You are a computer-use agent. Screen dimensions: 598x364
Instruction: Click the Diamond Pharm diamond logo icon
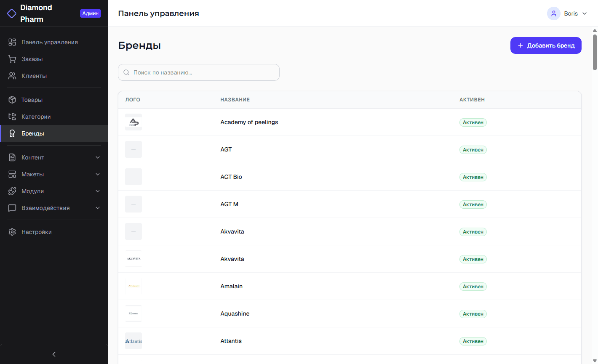pos(12,13)
